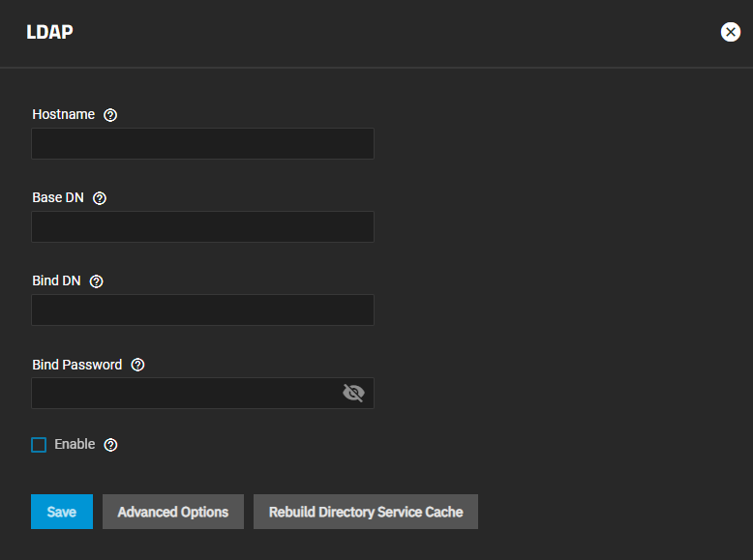Click the LDAP panel title

pyautogui.click(x=49, y=32)
